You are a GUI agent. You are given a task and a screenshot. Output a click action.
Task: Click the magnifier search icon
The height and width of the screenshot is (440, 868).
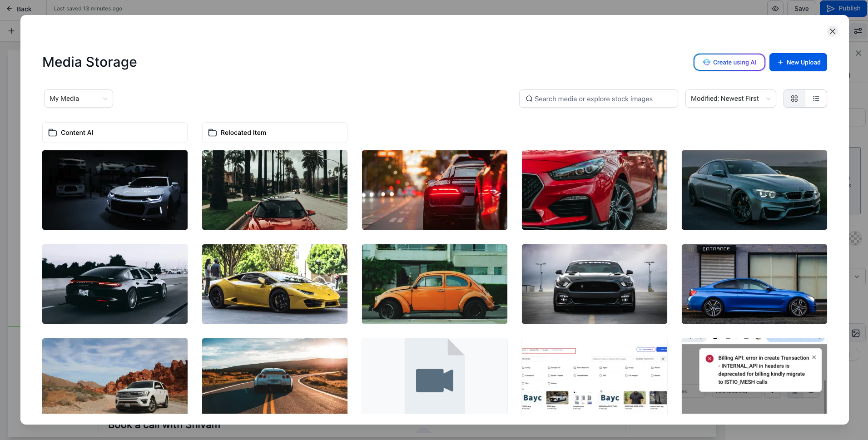pyautogui.click(x=529, y=99)
